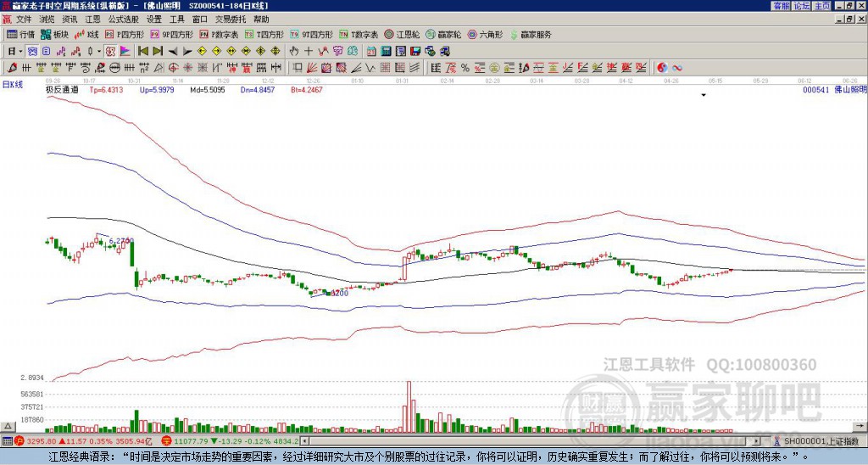Click the black left arrow icon

[x=173, y=52]
